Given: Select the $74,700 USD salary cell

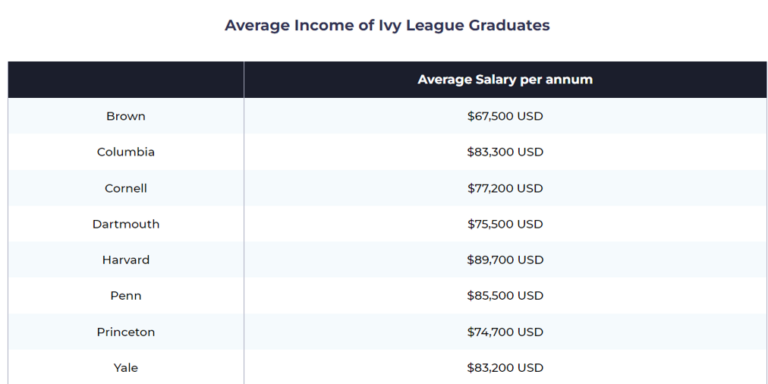Looking at the screenshot, I should coord(505,332).
